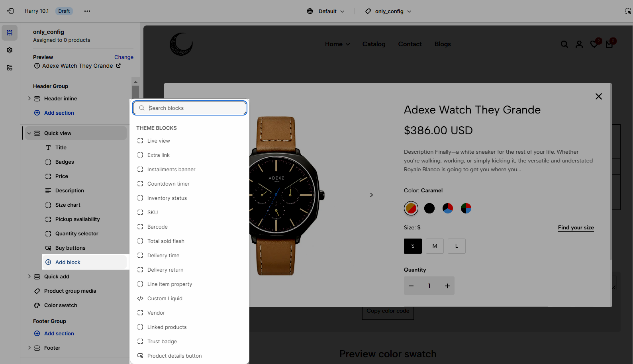Increase quantity with plus button
The image size is (633, 364).
point(447,286)
